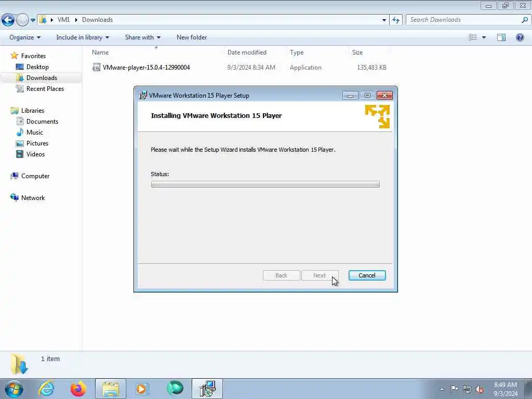532x399 pixels.
Task: Select Computer in navigation pane
Action: tap(35, 176)
